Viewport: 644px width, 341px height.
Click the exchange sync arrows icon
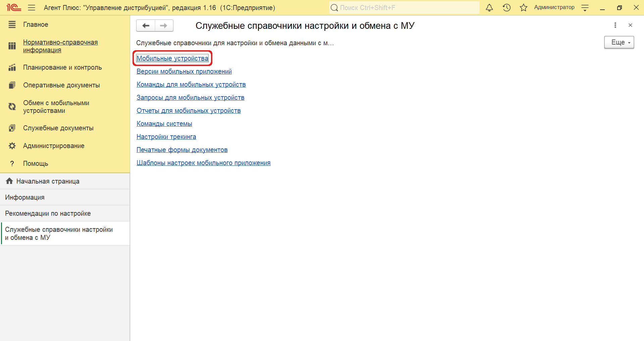tap(12, 107)
